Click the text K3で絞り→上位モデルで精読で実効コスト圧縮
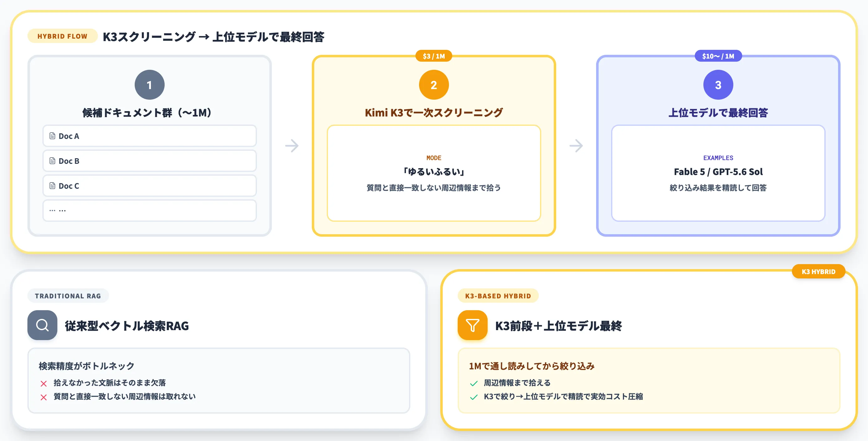 (x=563, y=396)
